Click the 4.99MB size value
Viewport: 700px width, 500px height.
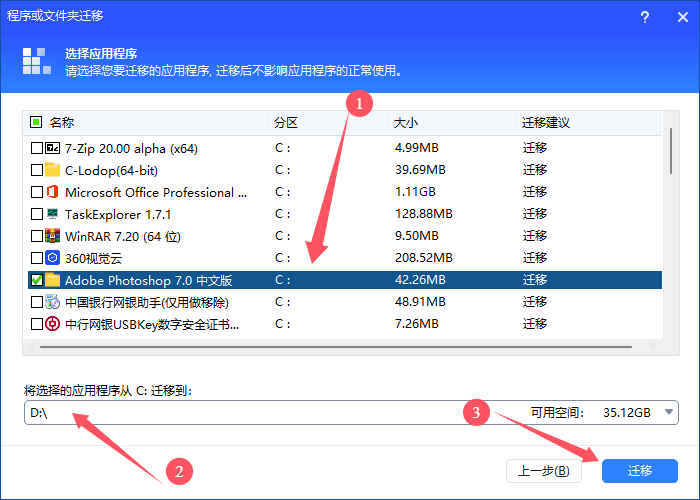(417, 147)
